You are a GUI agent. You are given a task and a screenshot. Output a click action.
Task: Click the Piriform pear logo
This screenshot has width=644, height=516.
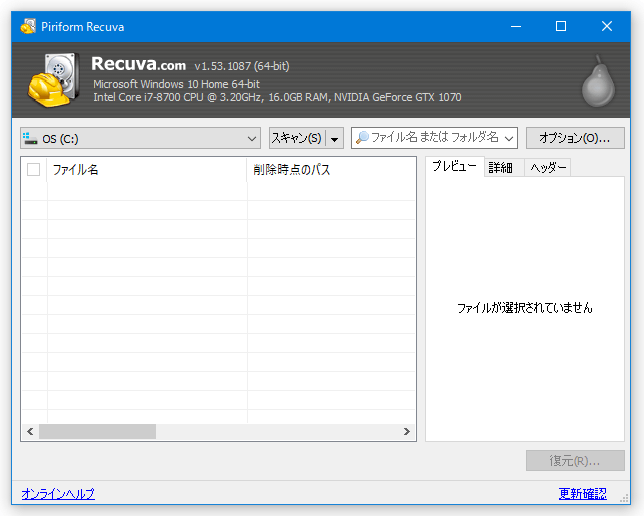598,81
